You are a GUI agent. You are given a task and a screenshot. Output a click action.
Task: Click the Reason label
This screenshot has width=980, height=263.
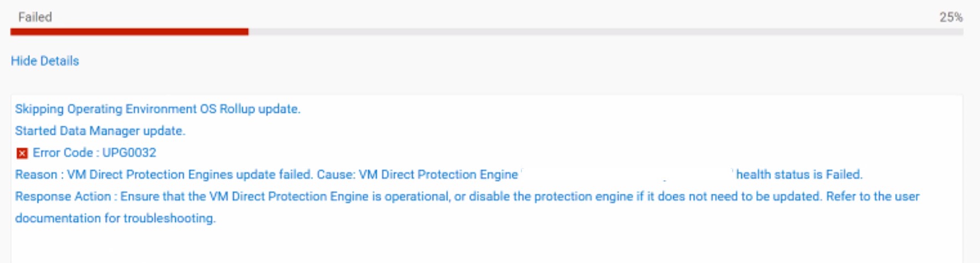(35, 175)
